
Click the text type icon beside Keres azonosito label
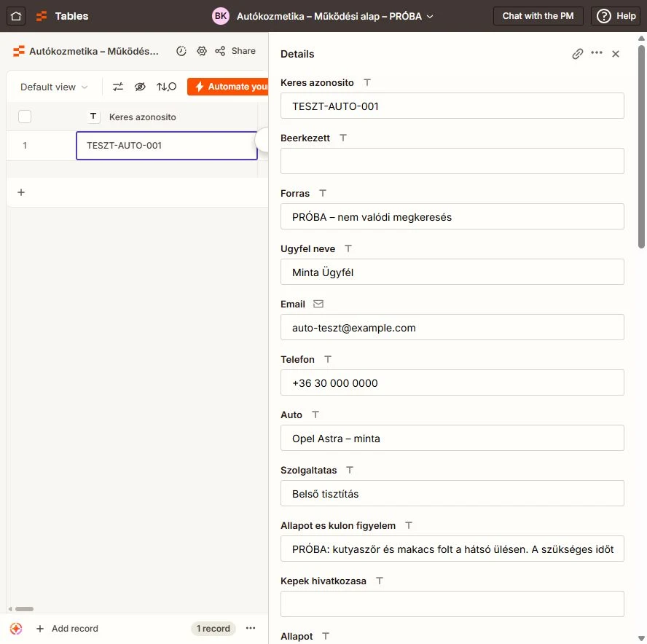(x=366, y=82)
